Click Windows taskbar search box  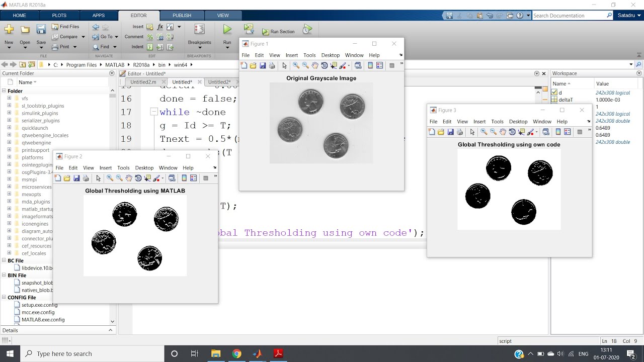coord(93,353)
